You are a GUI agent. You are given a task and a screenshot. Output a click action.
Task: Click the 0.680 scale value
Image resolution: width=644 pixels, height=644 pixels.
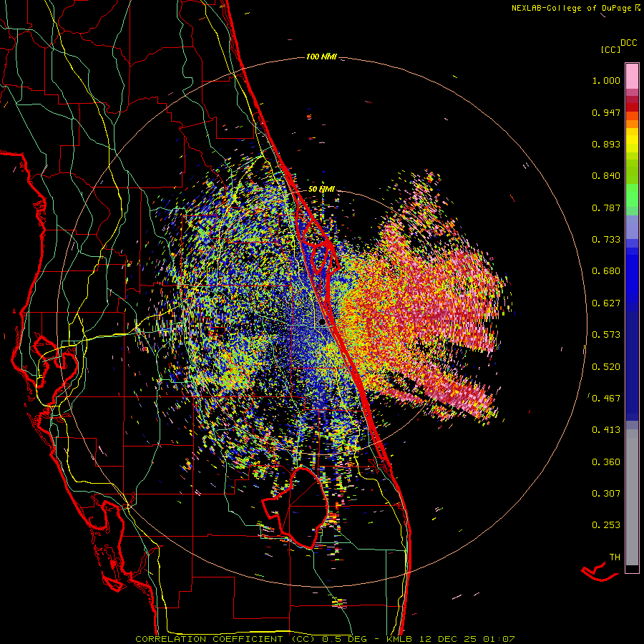[x=606, y=271]
